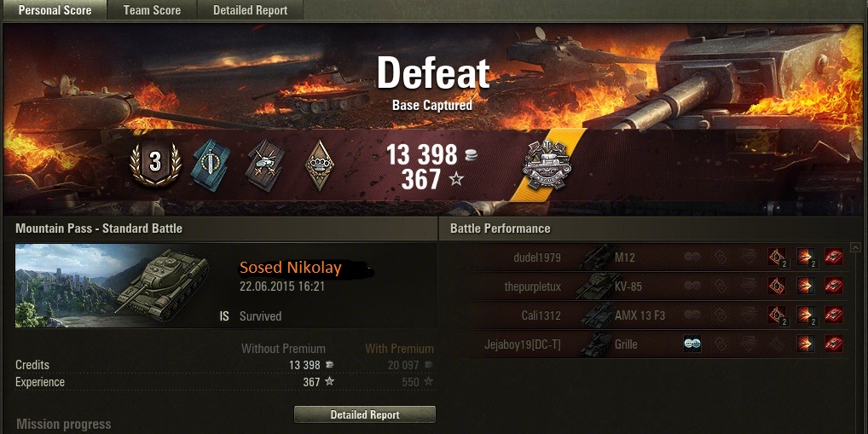The width and height of the screenshot is (868, 434).
Task: Click the dark tank ribbon medal
Action: pos(266,165)
